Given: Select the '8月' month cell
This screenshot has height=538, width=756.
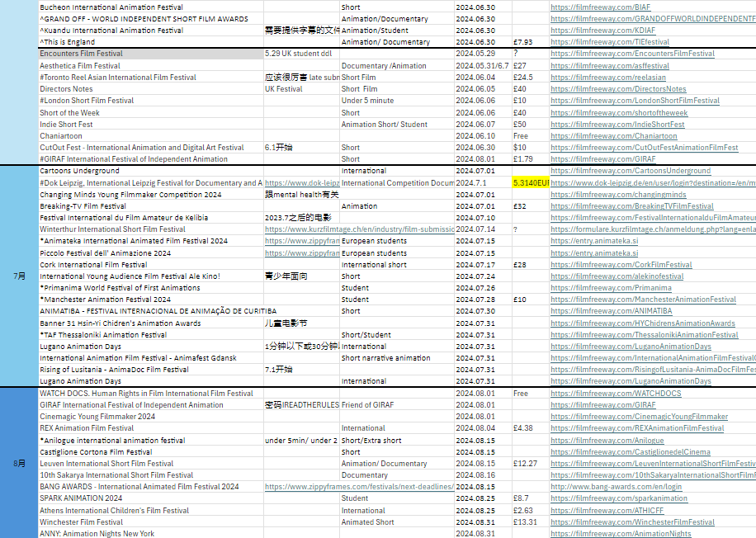Looking at the screenshot, I should pyautogui.click(x=19, y=464).
